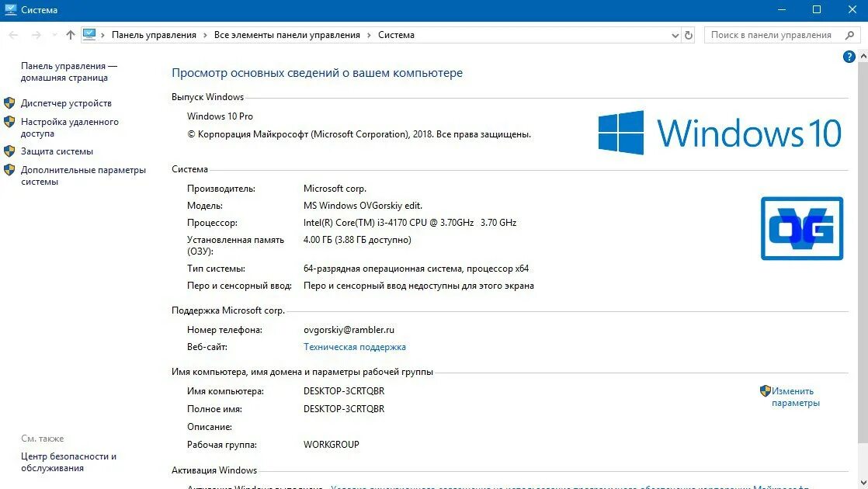Screen dimensions: 868x489
Task: Open help with the blue question mark
Action: click(849, 57)
